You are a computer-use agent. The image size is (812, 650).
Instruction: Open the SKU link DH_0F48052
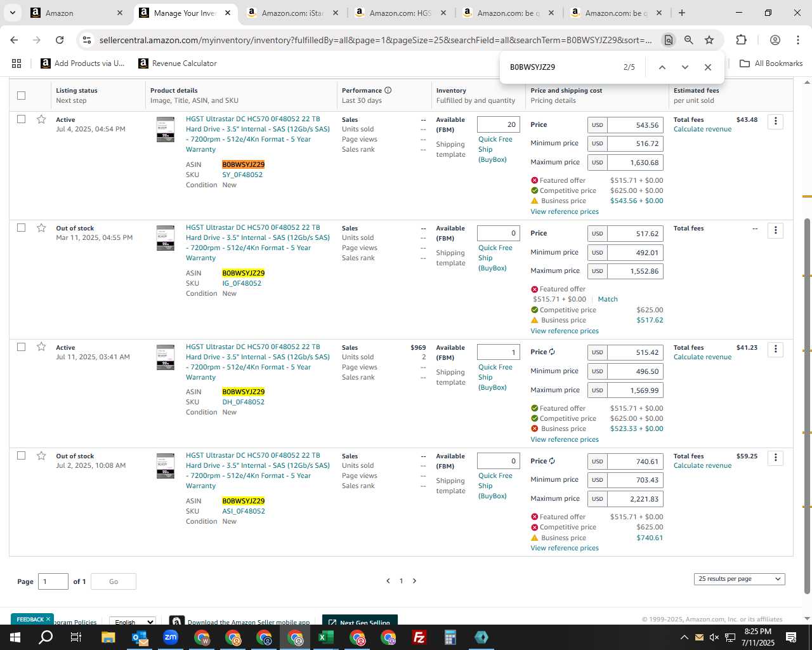pyautogui.click(x=244, y=402)
